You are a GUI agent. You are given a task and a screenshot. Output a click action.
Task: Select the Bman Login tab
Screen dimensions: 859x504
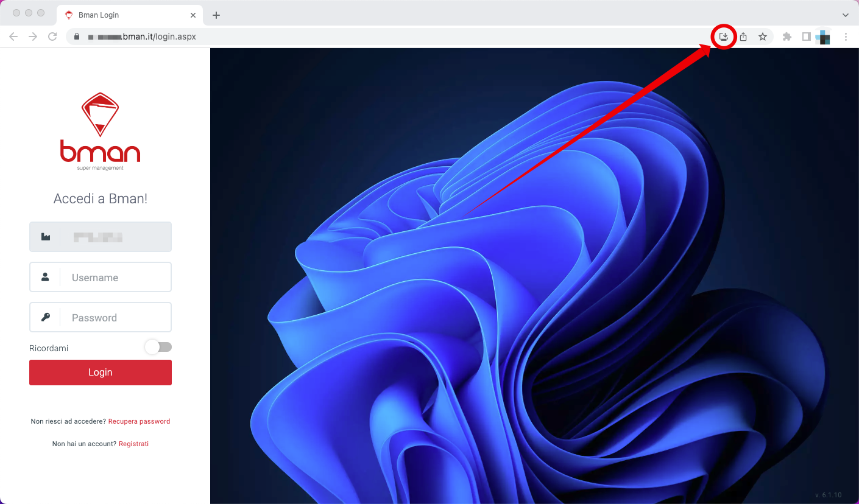[x=122, y=15]
